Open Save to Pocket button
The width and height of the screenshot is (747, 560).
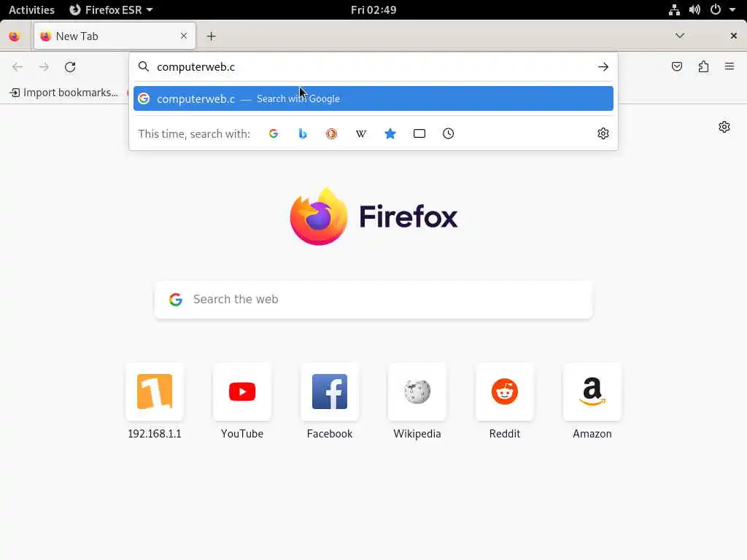[x=677, y=66]
